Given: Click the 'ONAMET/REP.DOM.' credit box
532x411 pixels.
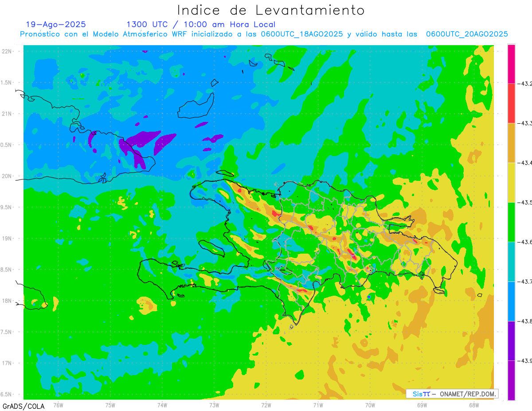Looking at the screenshot, I should pyautogui.click(x=452, y=394).
